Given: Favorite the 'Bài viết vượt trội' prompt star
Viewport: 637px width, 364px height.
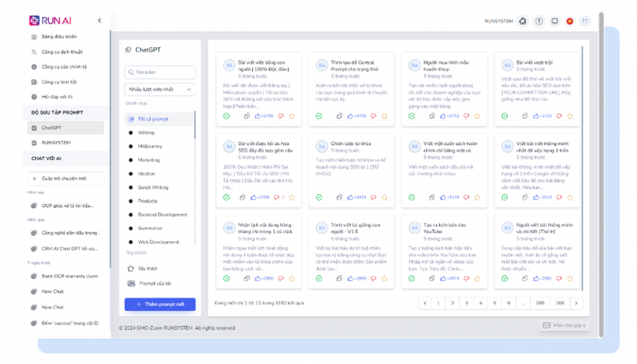Looking at the screenshot, I should [x=570, y=116].
